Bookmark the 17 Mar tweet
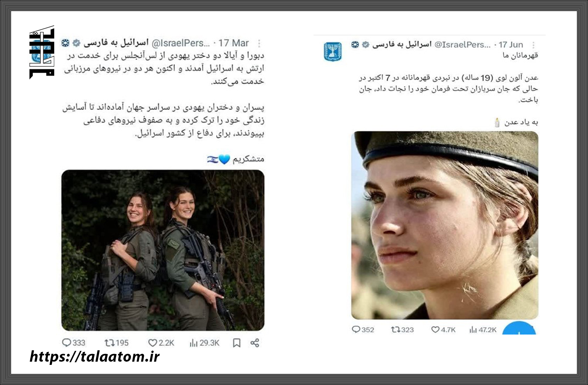Image resolution: width=588 pixels, height=385 pixels. pyautogui.click(x=237, y=343)
